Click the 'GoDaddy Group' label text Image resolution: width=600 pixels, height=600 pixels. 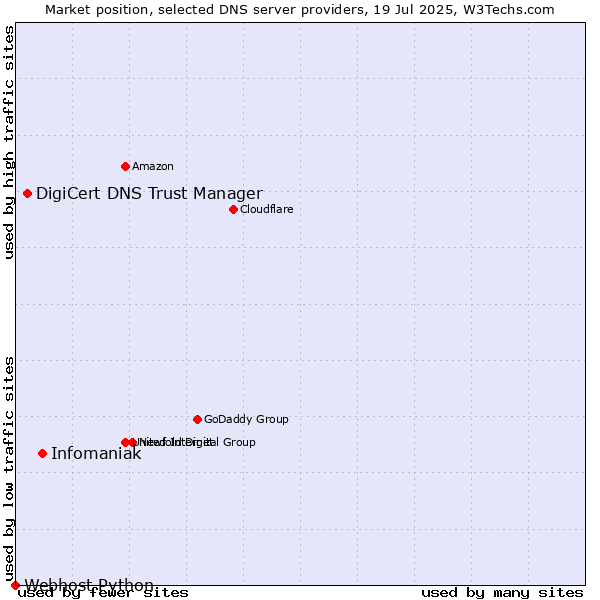point(246,419)
